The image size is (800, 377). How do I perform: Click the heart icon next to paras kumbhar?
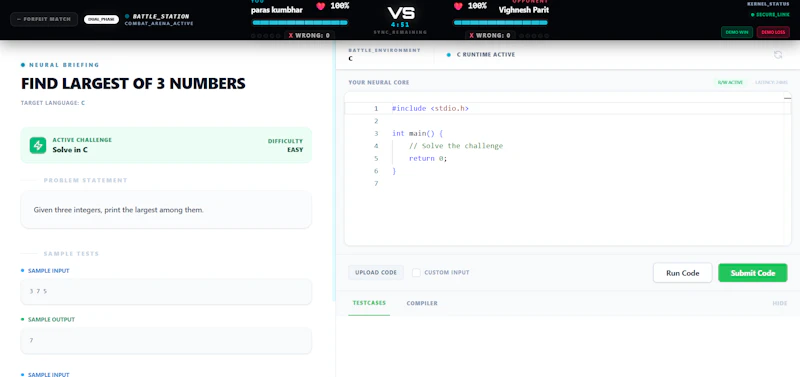coord(320,6)
